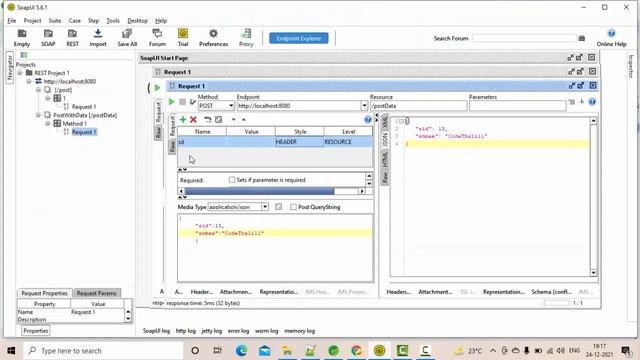
Task: Click Microsoft Edge on the taskbar
Action: click(241, 351)
